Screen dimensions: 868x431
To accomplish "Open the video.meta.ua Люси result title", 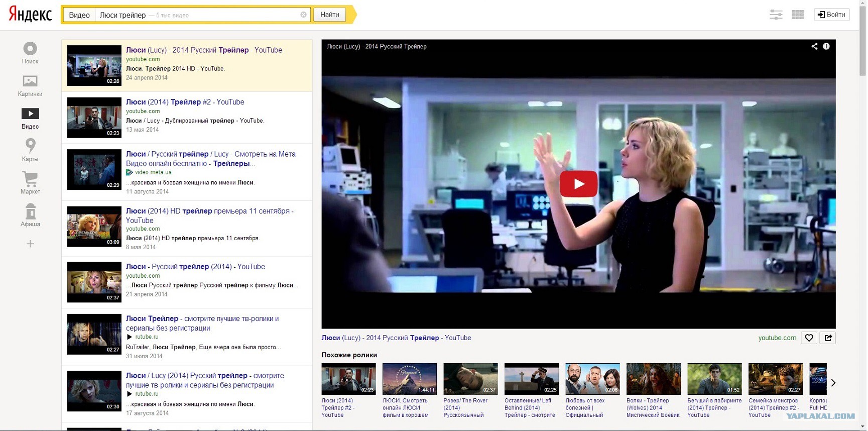I will point(211,159).
